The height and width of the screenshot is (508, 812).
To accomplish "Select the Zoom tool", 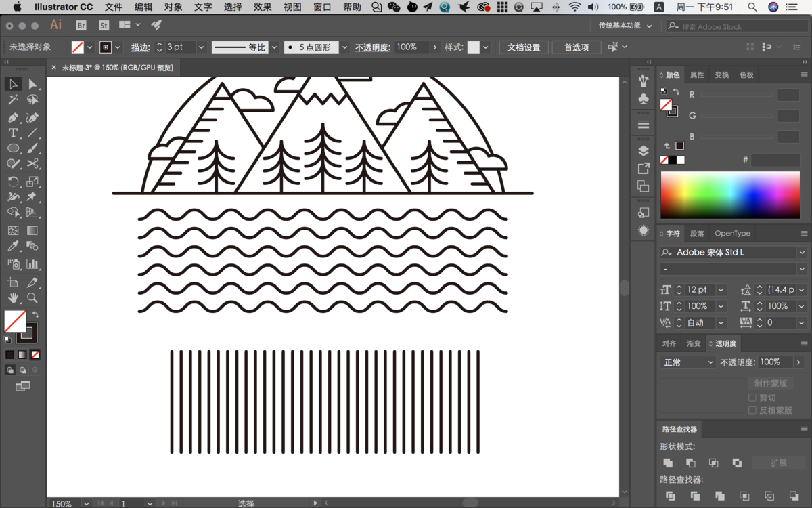I will 32,298.
